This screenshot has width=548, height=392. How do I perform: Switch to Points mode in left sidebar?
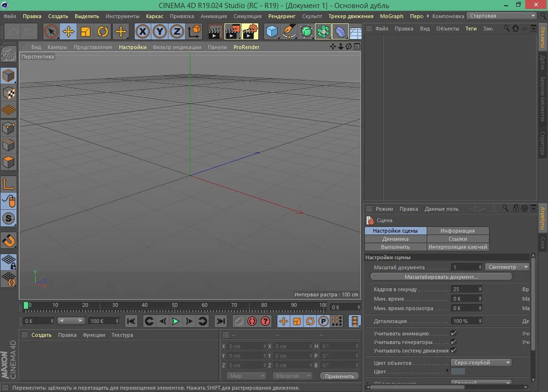(x=9, y=128)
